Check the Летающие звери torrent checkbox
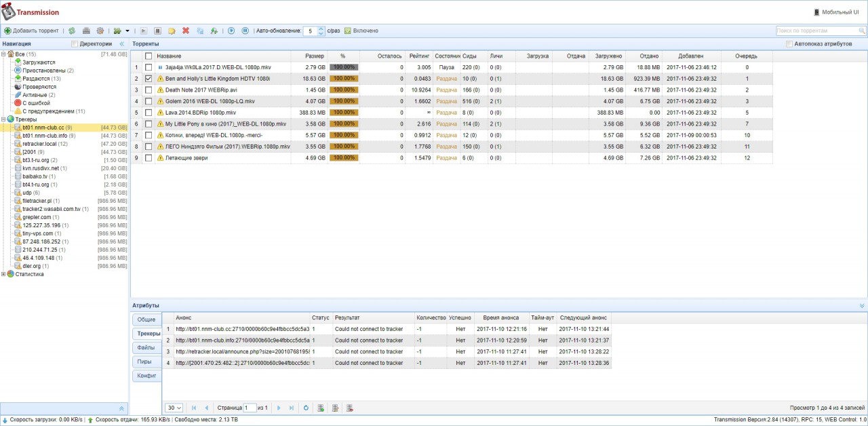This screenshot has width=868, height=426. pyautogui.click(x=149, y=157)
